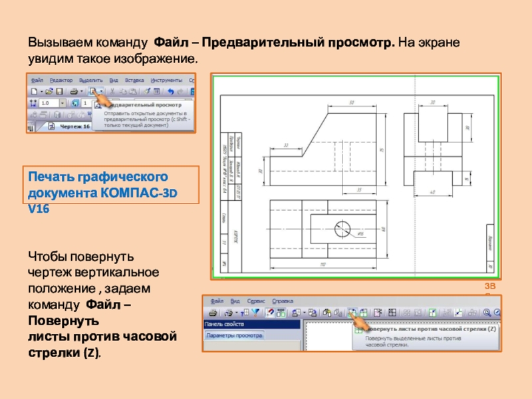
Task: Click the Copy icon
Action: coord(123,91)
